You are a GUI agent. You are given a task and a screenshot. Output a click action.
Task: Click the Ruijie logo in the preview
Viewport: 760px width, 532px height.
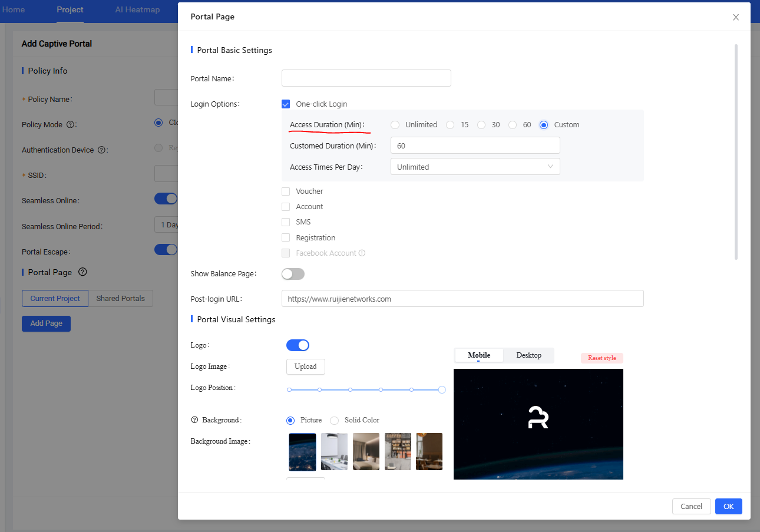[x=538, y=417]
